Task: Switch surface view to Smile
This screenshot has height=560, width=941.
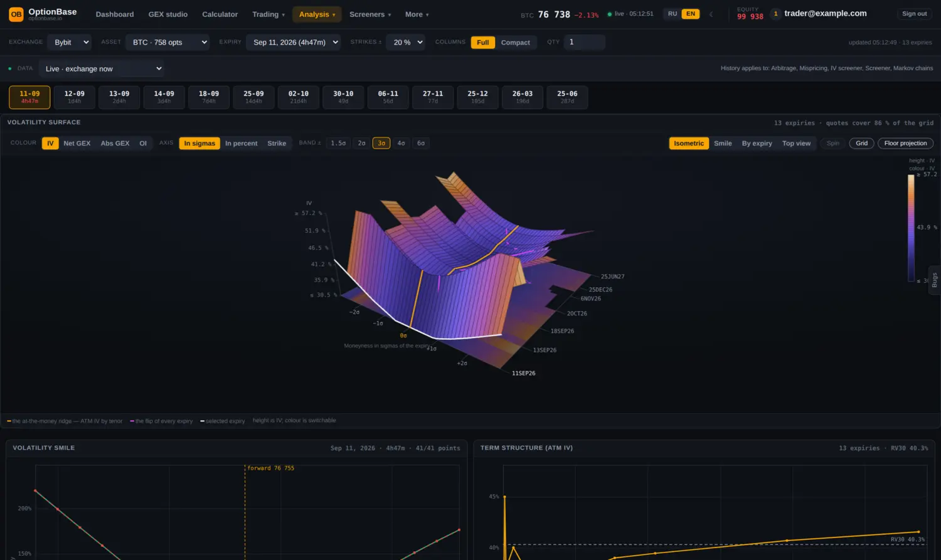Action: coord(723,144)
